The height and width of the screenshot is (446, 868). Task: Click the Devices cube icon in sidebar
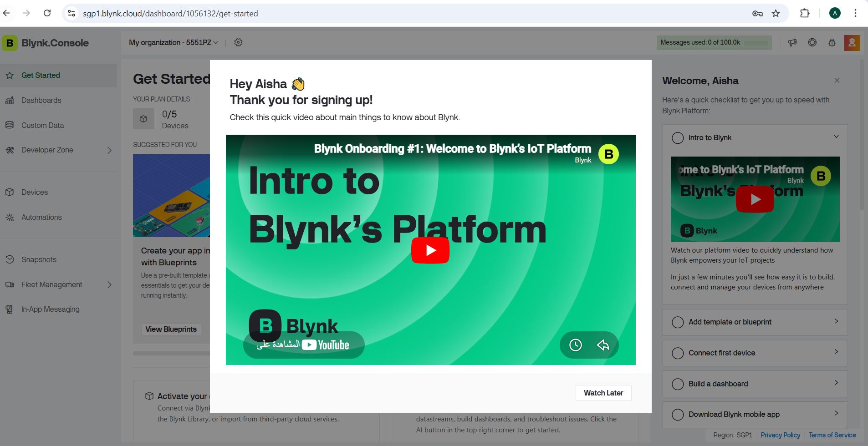click(10, 192)
